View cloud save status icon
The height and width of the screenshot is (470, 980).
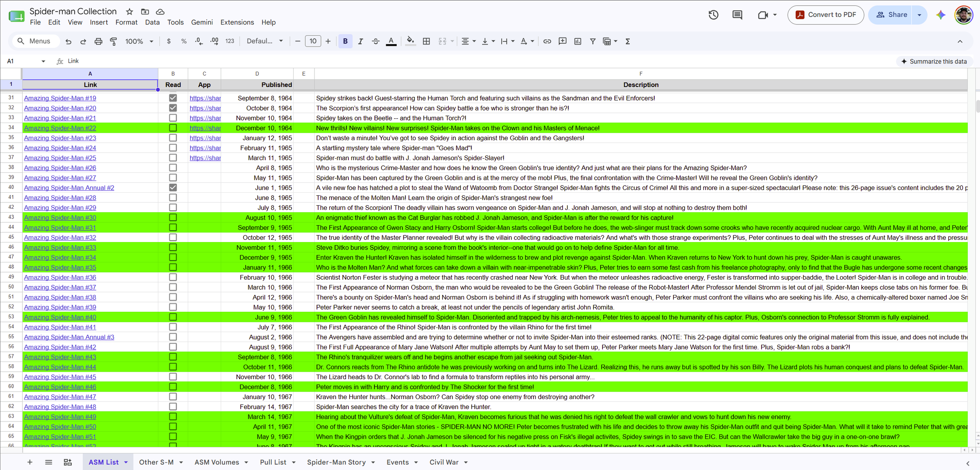point(160,11)
